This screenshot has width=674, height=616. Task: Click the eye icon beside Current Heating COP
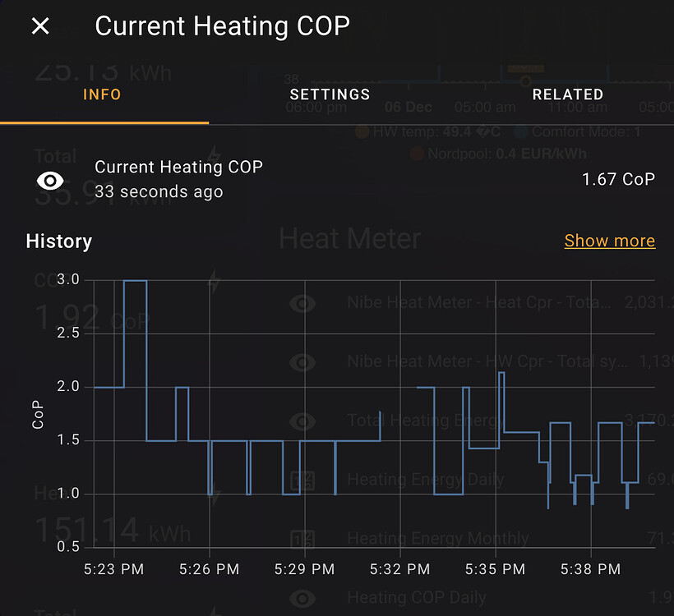[x=51, y=179]
